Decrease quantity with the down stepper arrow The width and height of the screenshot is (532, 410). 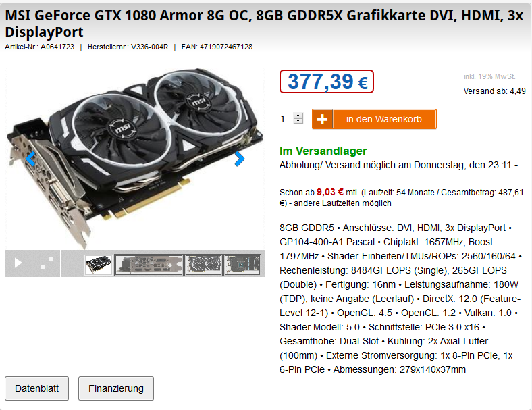(298, 121)
